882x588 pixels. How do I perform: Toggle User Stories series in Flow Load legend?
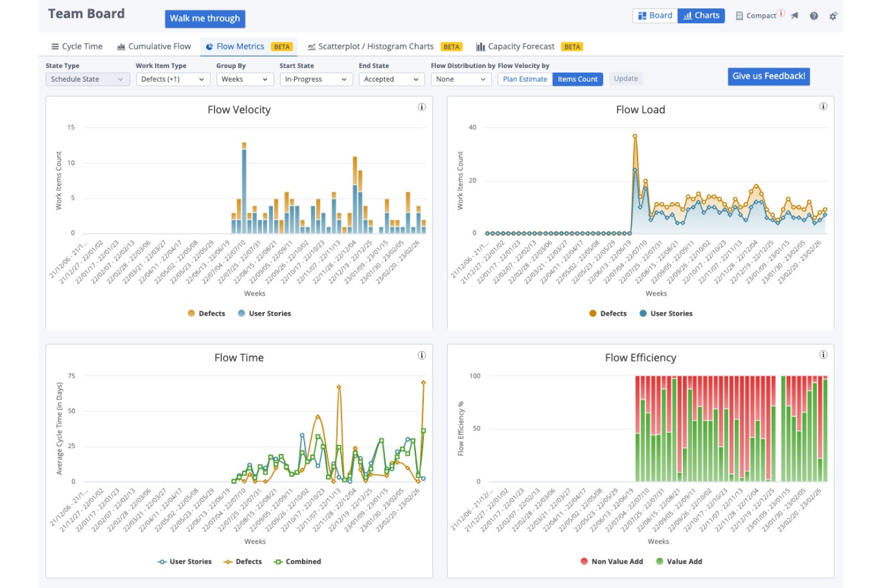tap(666, 313)
